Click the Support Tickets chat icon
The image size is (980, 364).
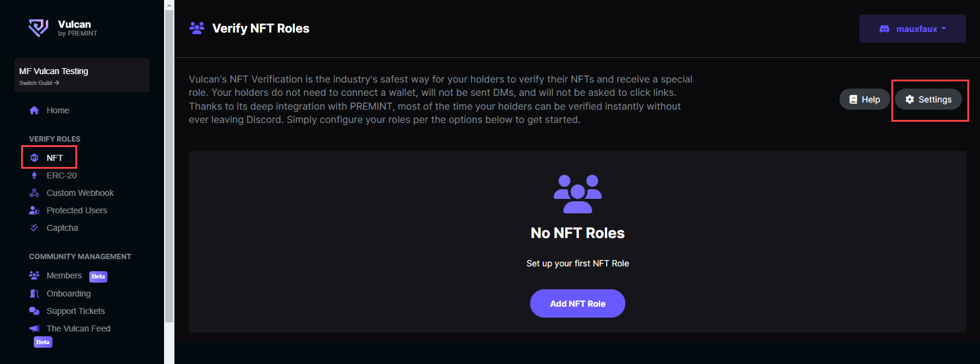pyautogui.click(x=34, y=311)
